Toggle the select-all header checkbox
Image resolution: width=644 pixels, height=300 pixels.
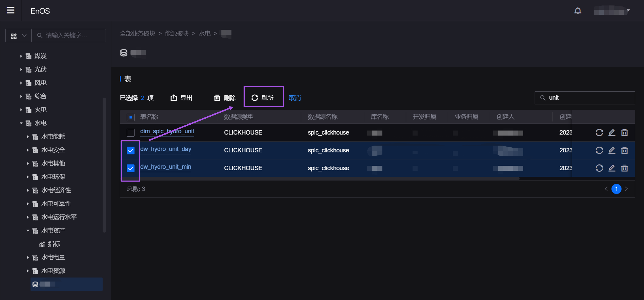point(131,117)
